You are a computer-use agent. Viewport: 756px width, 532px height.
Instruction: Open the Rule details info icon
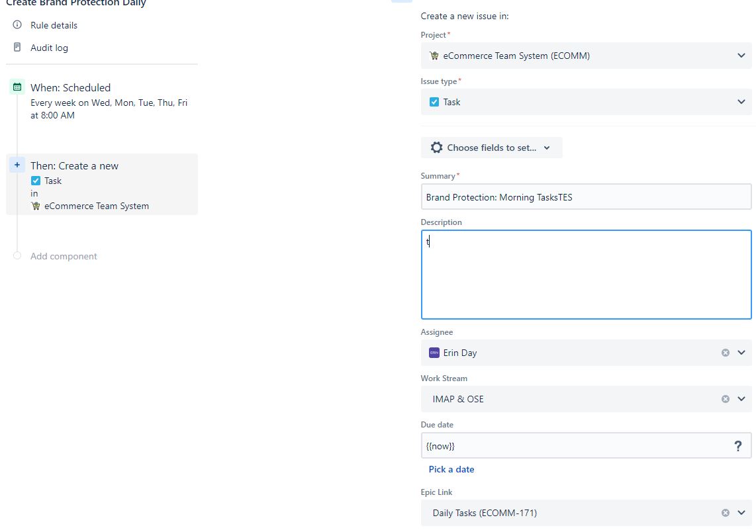pyautogui.click(x=17, y=25)
